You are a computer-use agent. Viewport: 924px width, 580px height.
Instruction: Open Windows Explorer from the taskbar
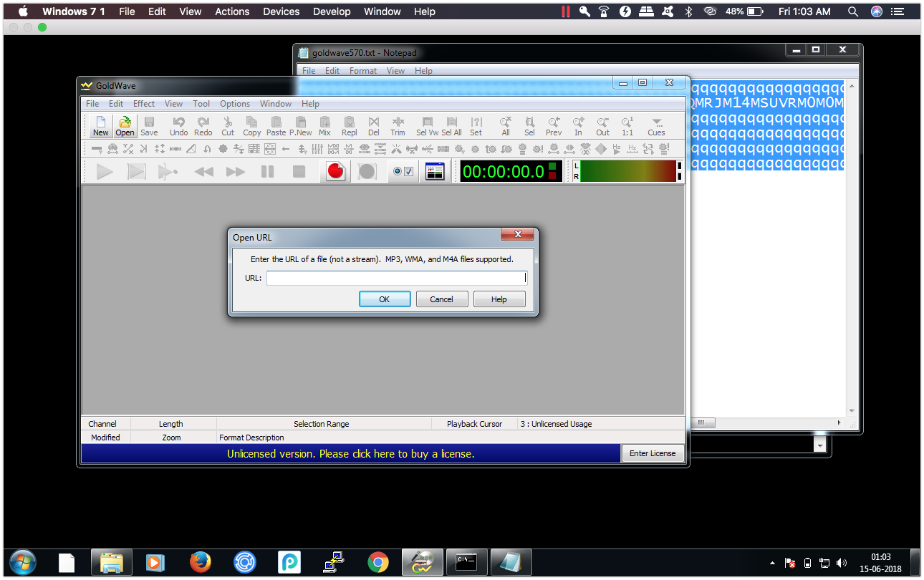[x=112, y=562]
